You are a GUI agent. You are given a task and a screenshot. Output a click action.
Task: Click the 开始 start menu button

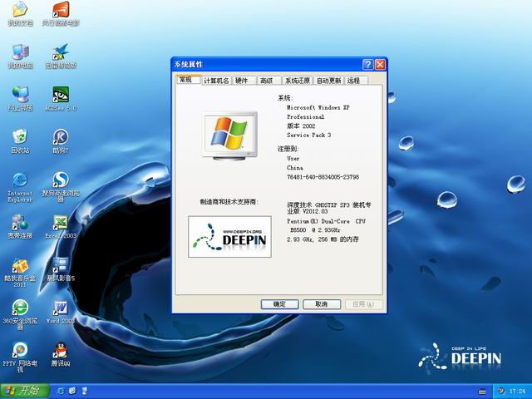tap(22, 390)
